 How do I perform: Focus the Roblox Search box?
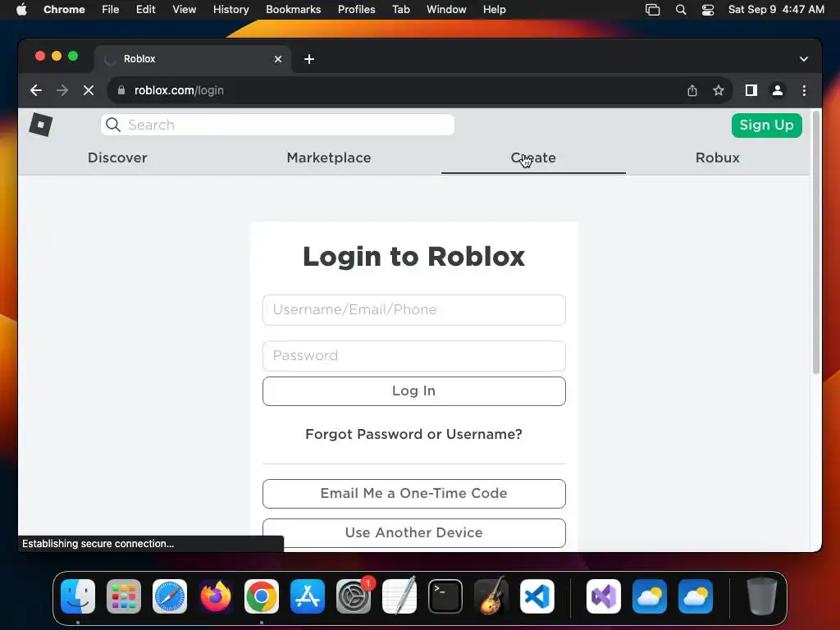[x=277, y=125]
